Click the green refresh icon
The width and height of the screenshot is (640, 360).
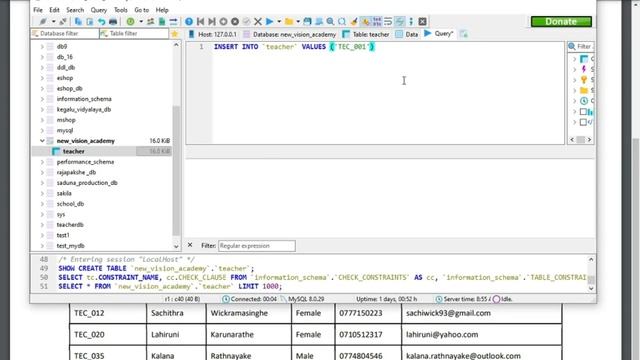coord(130,22)
